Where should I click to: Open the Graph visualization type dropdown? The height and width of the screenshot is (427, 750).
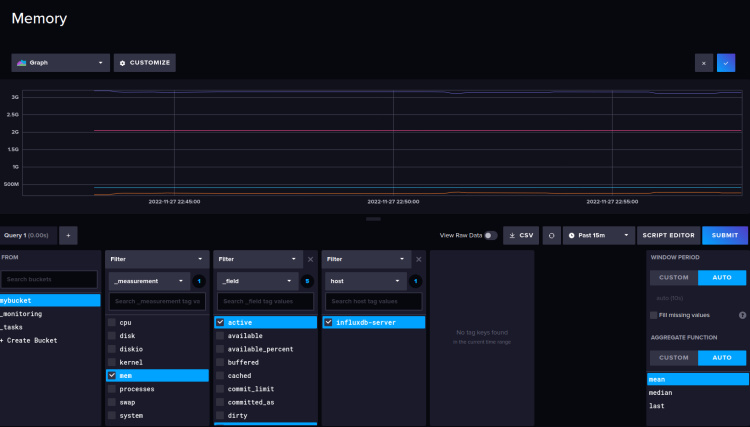tap(60, 62)
